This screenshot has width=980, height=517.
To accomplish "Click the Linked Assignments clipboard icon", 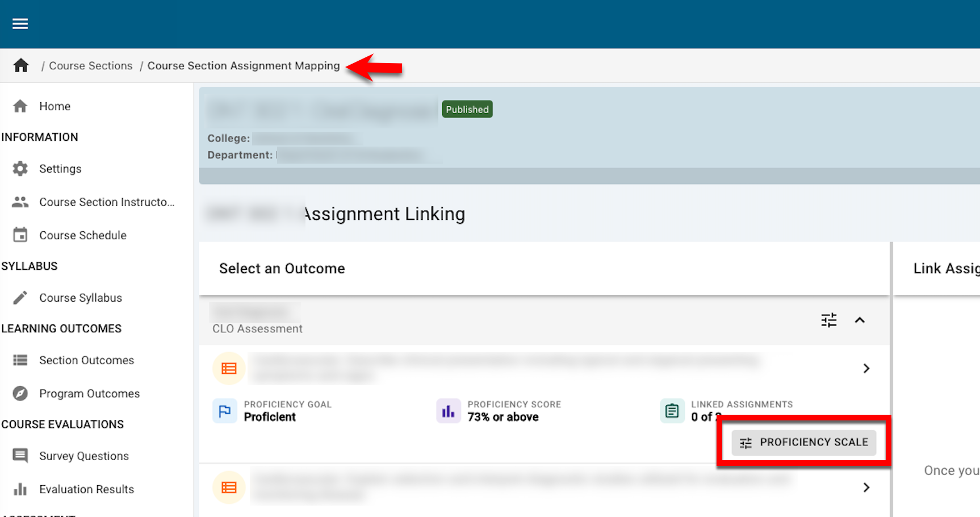I will coord(672,411).
